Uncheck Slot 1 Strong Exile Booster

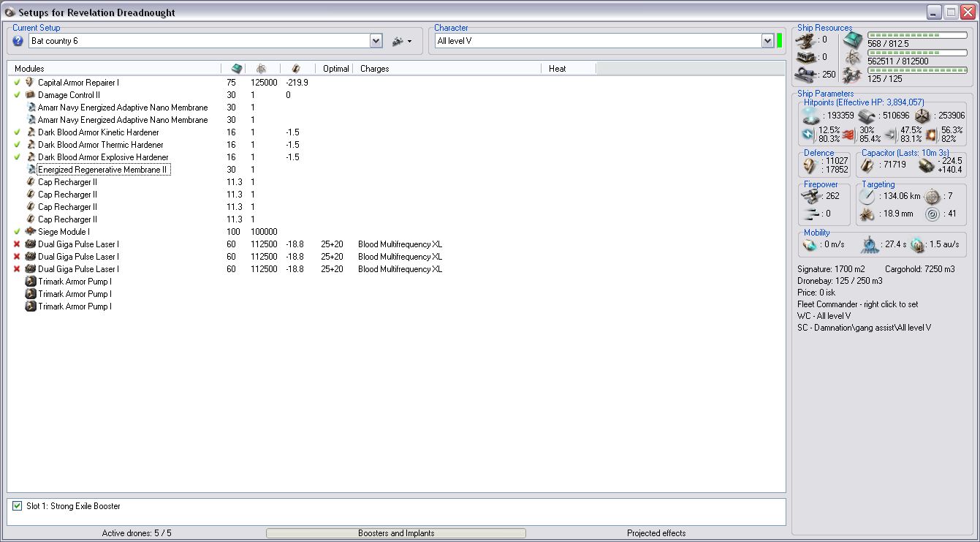(18, 506)
